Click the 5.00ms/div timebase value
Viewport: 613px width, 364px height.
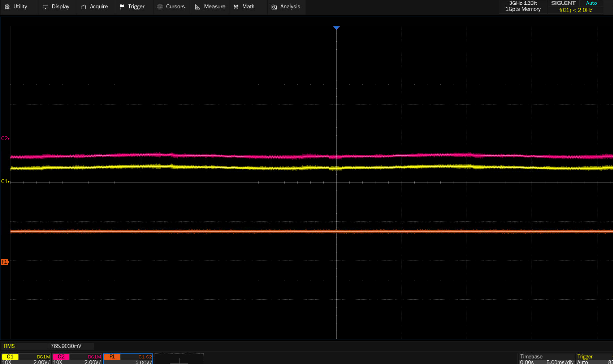[x=560, y=362]
